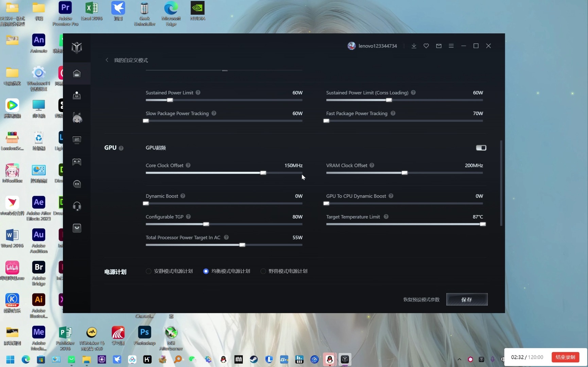Open MSI Afterburner desktop shortcut
The height and width of the screenshot is (367, 588).
[x=171, y=338]
